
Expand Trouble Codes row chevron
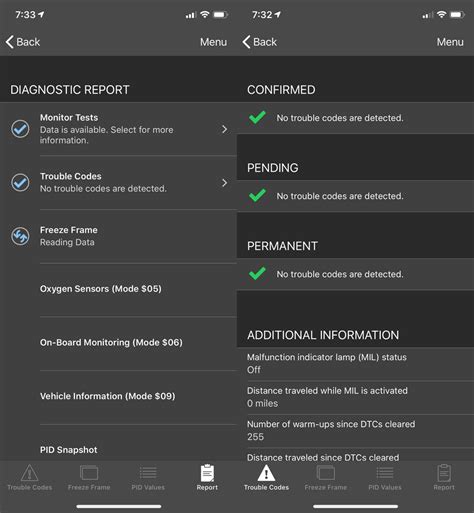[225, 183]
